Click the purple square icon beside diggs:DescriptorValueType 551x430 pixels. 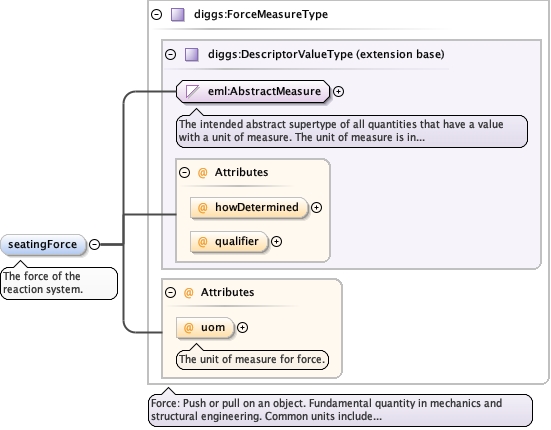pos(192,54)
